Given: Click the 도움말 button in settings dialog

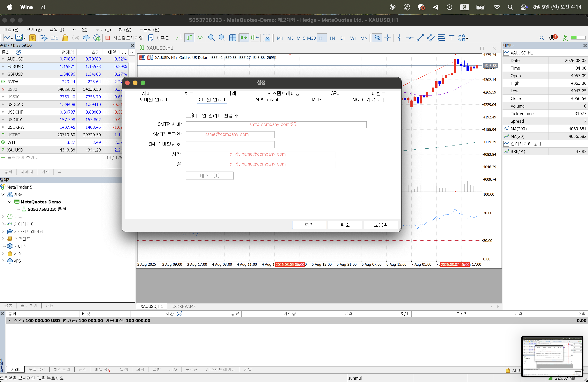Looking at the screenshot, I should coord(381,225).
